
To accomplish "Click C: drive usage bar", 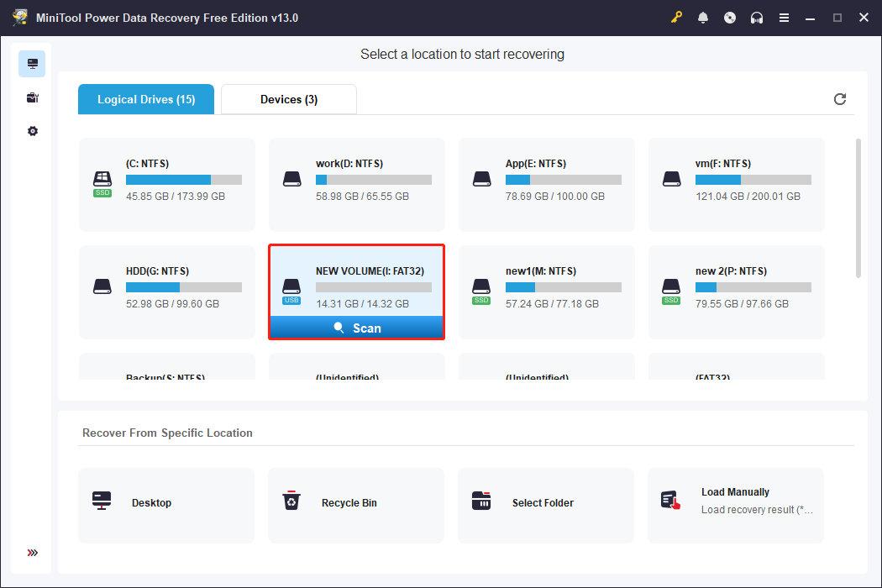I will pos(184,180).
